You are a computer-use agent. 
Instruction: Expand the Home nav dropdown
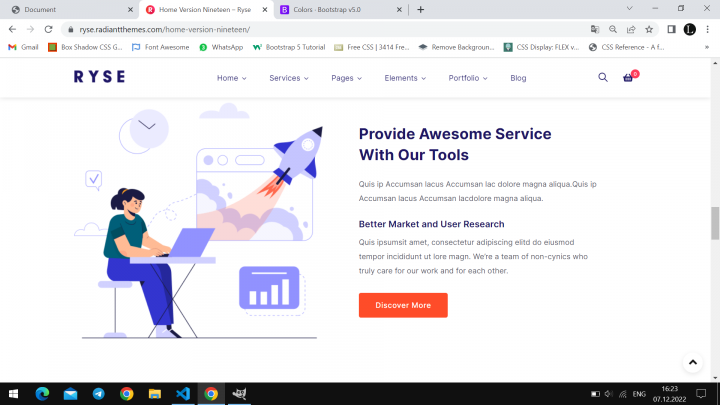click(x=231, y=78)
